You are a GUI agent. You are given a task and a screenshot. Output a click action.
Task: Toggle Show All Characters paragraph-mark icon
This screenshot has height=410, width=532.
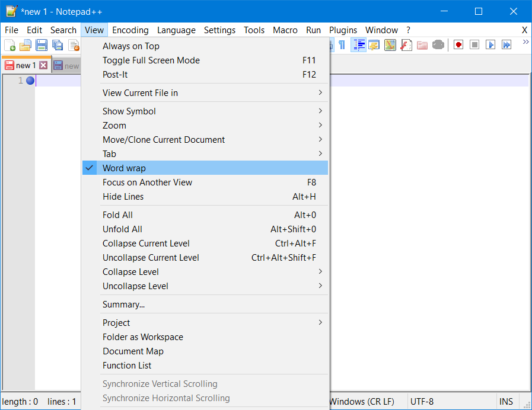pos(341,44)
